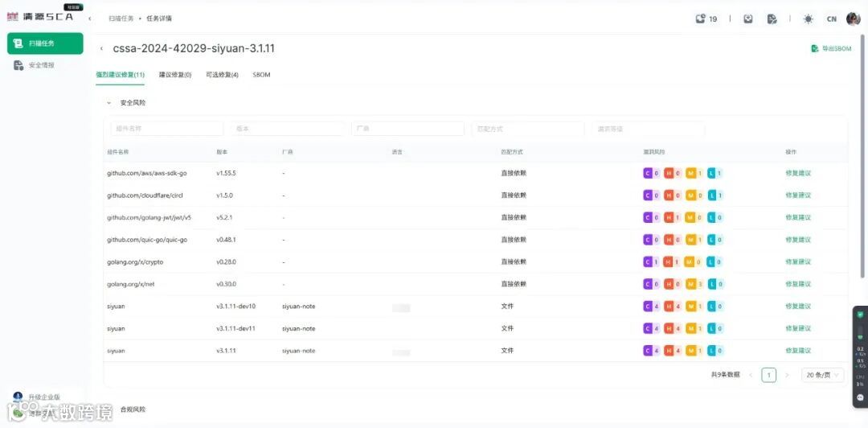
Task: Open 修复建议 for quic-go row
Action: click(798, 240)
